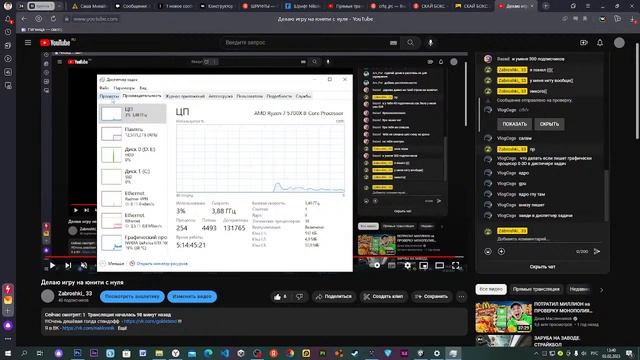Open player settings gear
Image resolution: width=640 pixels, height=360 pixels.
pyautogui.click(x=407, y=265)
